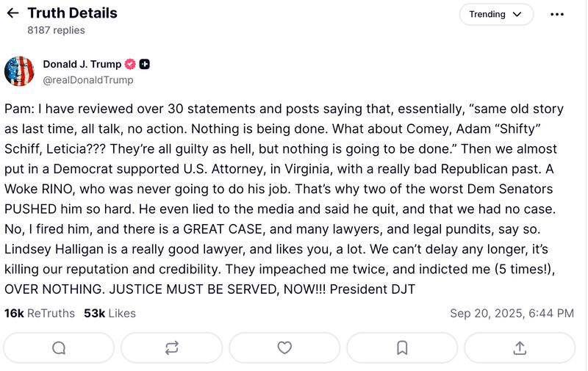
Task: View the 53k Likes list
Action: click(110, 313)
